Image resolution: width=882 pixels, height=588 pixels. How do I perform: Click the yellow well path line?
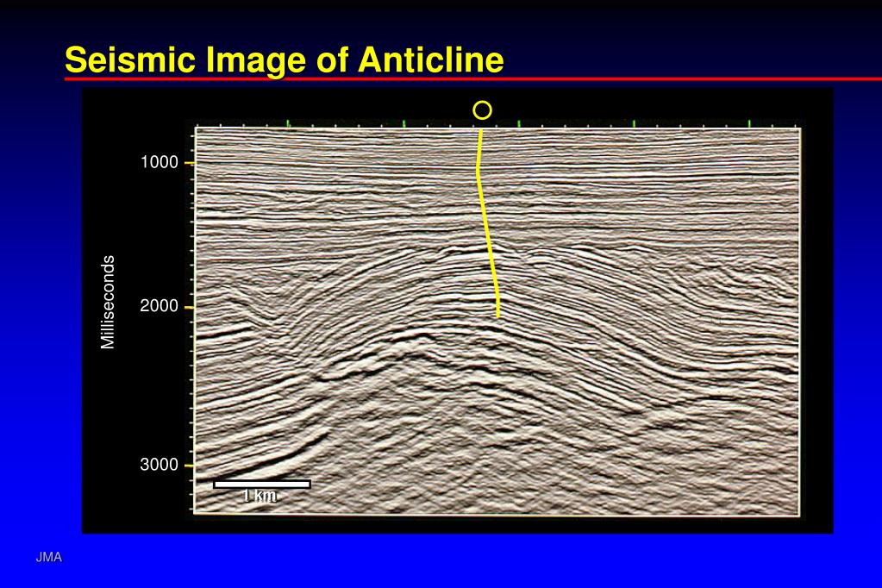[x=488, y=224]
